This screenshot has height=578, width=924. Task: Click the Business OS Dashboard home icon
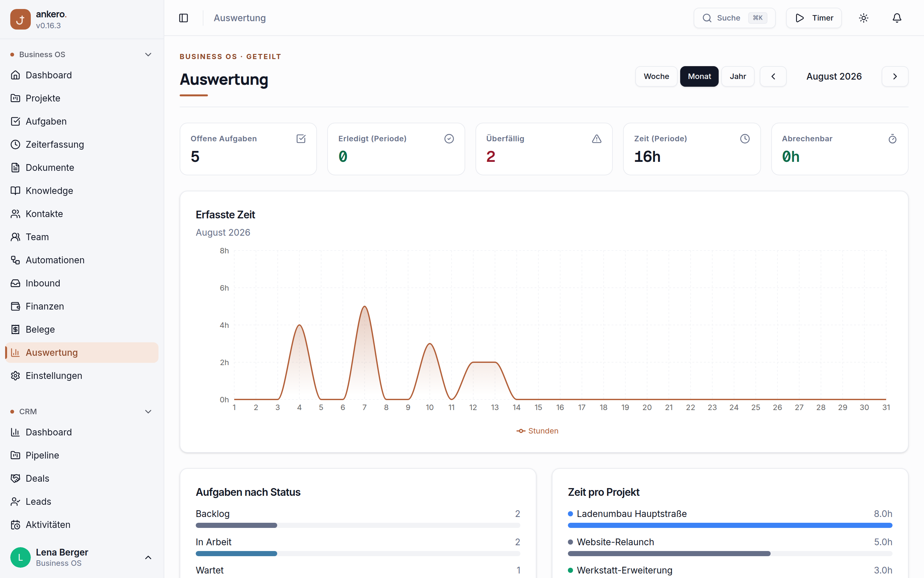[15, 75]
